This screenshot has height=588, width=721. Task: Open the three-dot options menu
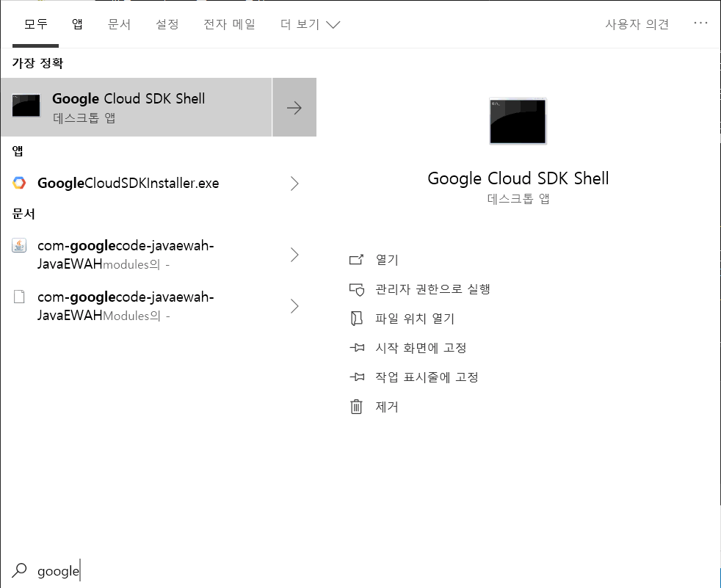[700, 23]
